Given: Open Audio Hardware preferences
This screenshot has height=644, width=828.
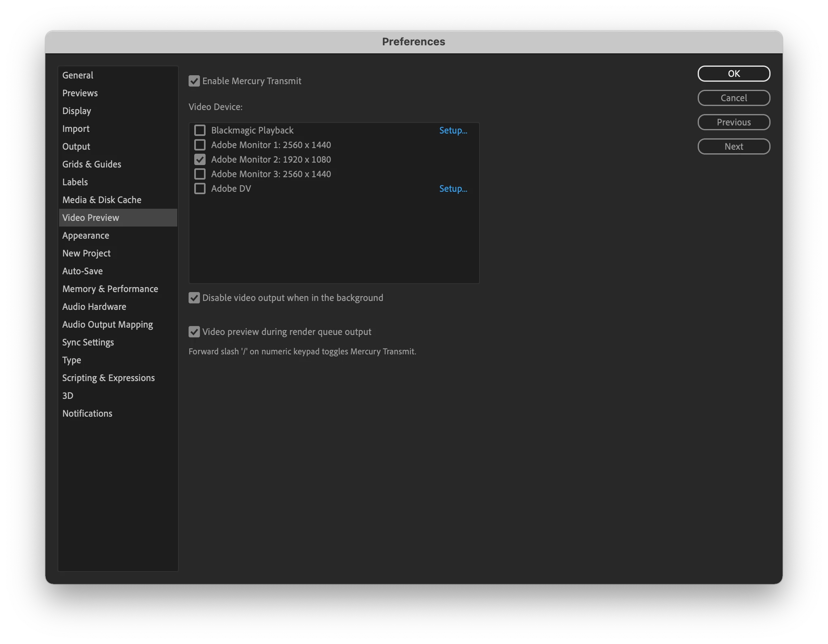Looking at the screenshot, I should point(94,307).
